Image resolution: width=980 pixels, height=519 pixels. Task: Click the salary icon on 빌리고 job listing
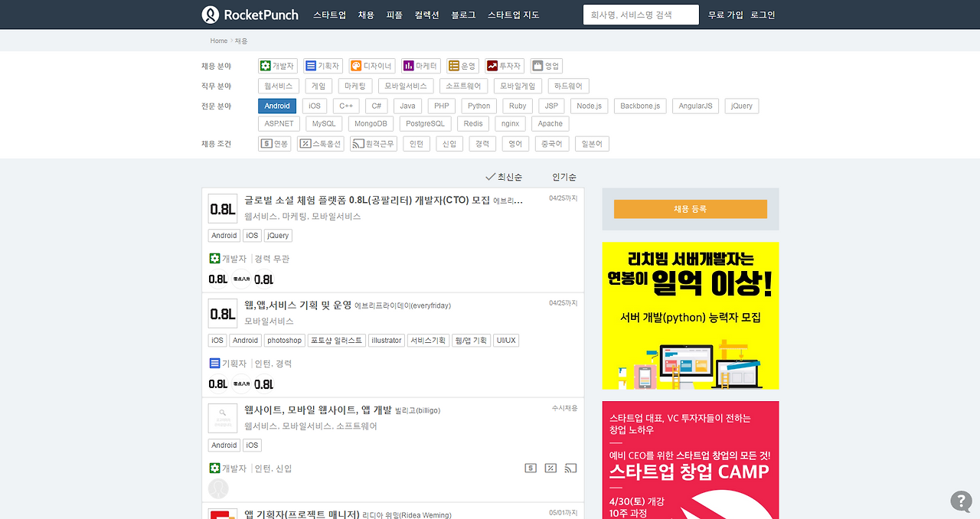coord(531,467)
